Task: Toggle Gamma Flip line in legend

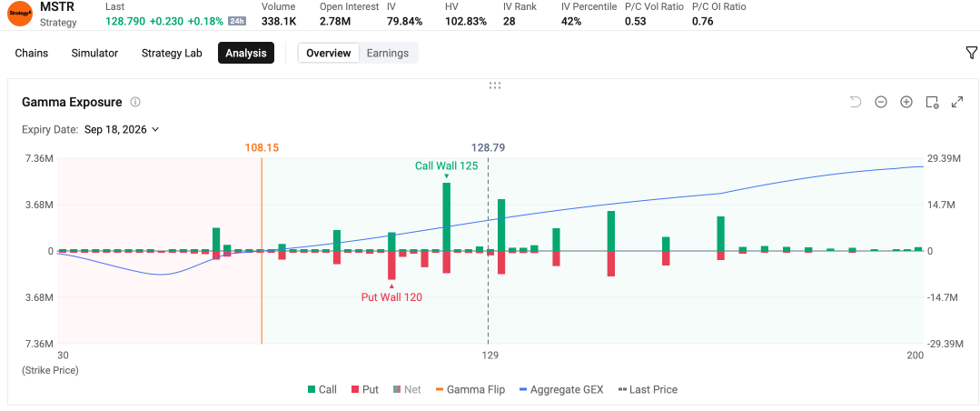Action: point(470,389)
